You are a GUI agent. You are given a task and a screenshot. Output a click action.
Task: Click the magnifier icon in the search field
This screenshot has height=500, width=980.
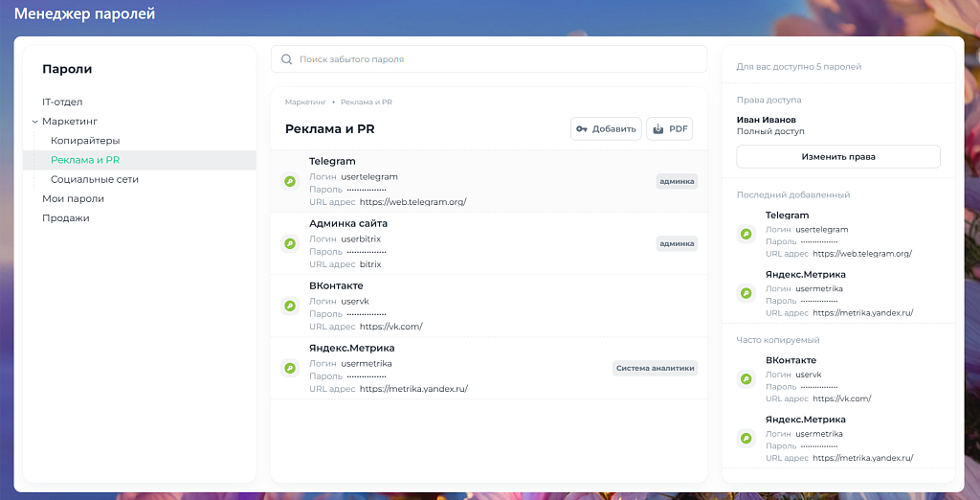[x=286, y=59]
